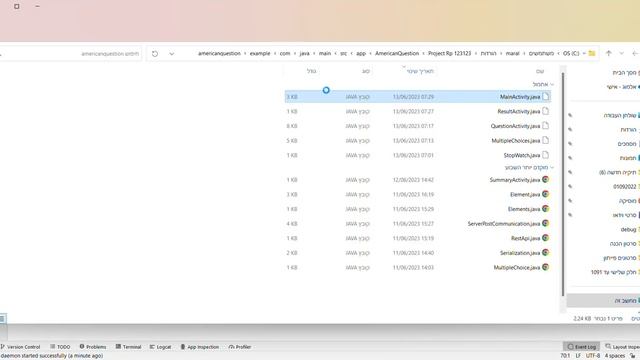The width and height of the screenshot is (640, 360).
Task: Click the ServerPostCommunication.java file icon
Action: (x=546, y=223)
